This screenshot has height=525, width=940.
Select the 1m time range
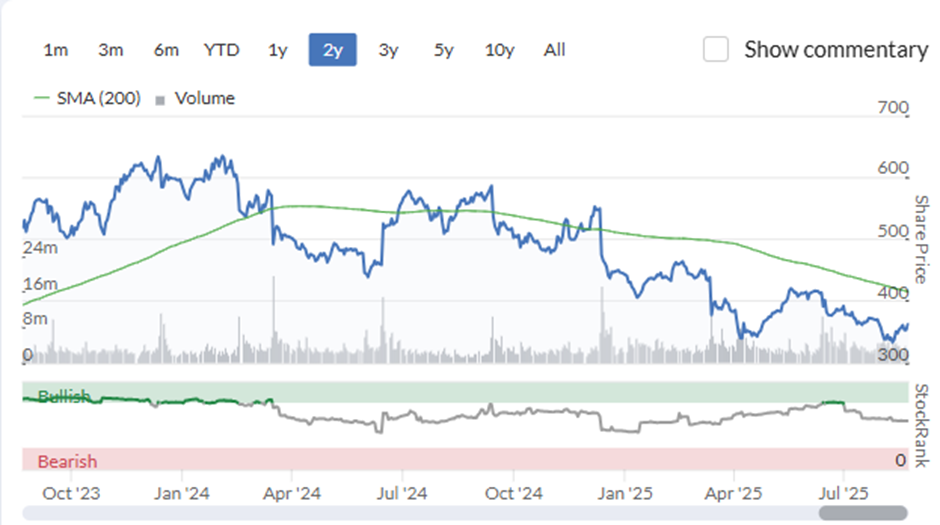point(56,50)
